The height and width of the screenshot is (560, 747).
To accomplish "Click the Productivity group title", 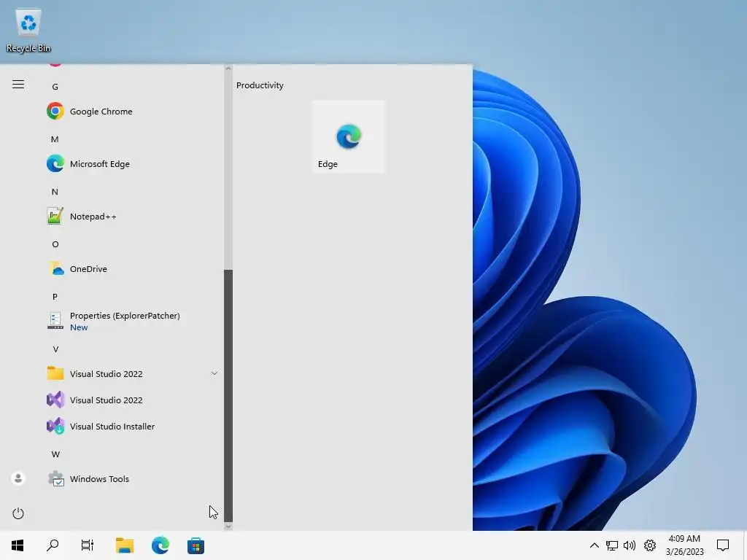I will [260, 85].
